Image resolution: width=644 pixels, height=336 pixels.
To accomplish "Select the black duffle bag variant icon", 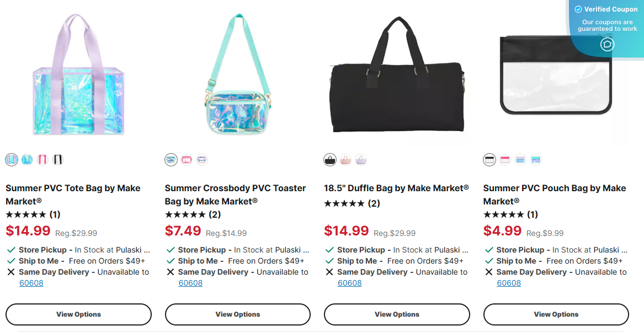I will (329, 159).
